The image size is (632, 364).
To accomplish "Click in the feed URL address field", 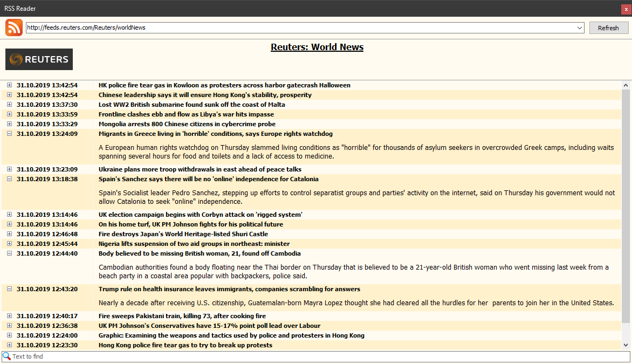I will pos(301,28).
